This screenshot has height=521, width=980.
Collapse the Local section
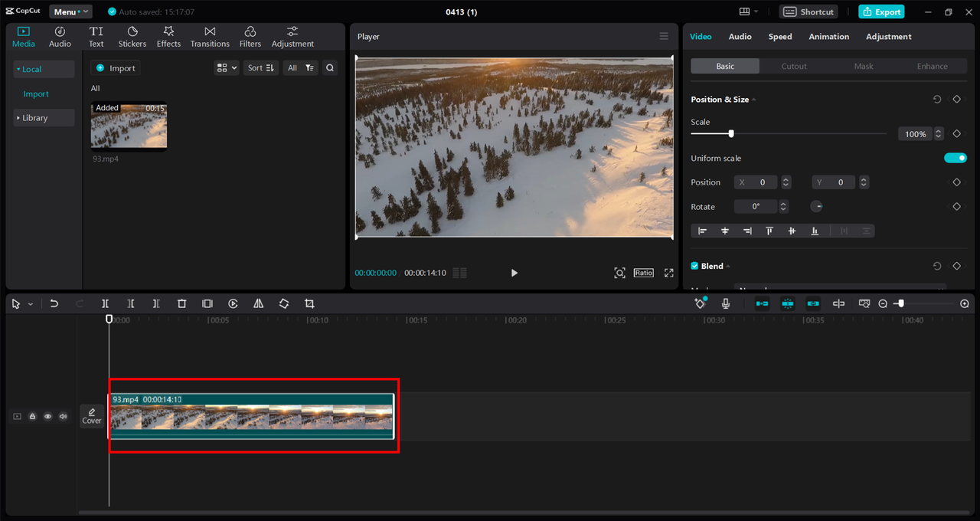point(44,69)
